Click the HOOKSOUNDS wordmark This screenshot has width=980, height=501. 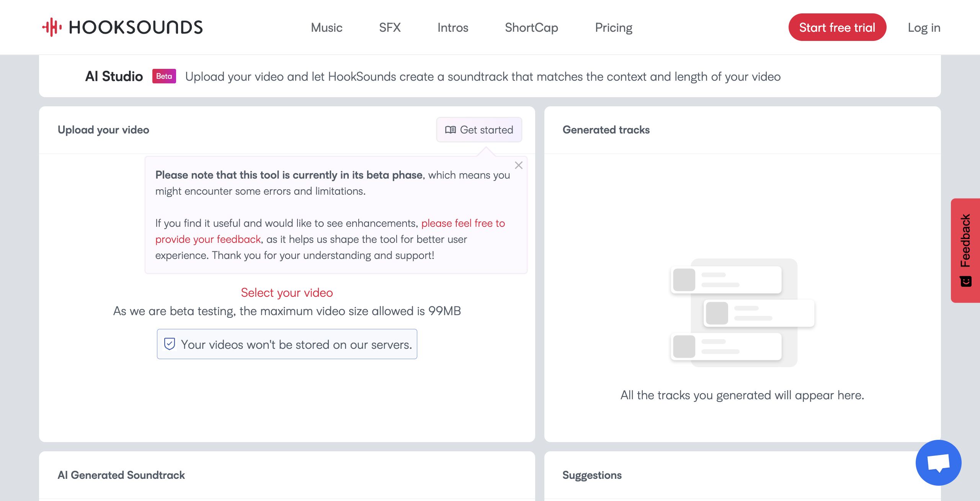pos(136,27)
